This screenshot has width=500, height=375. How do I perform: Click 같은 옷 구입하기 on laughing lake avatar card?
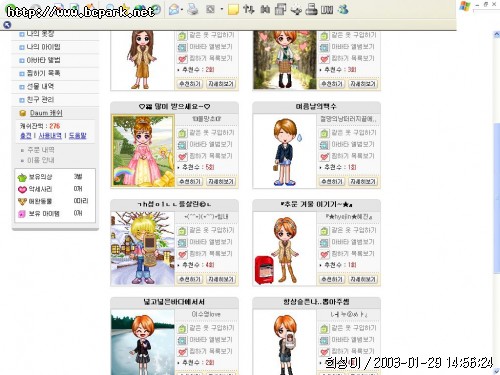point(212,328)
